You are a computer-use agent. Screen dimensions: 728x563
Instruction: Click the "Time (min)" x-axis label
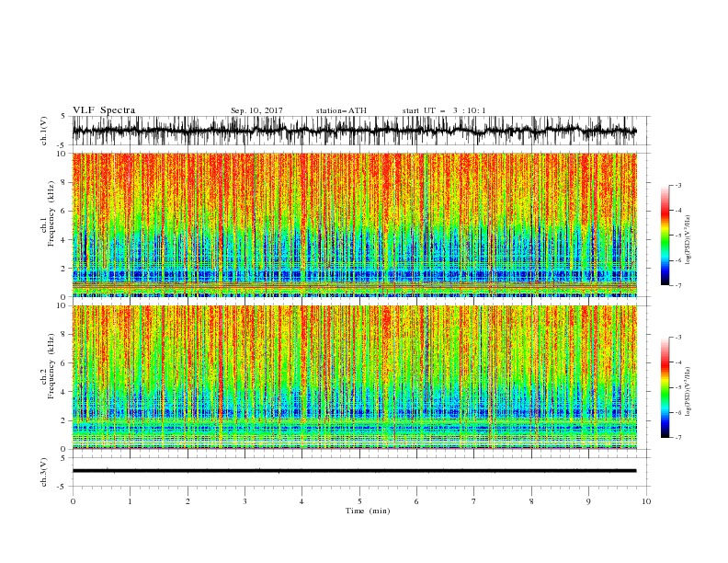pyautogui.click(x=368, y=511)
